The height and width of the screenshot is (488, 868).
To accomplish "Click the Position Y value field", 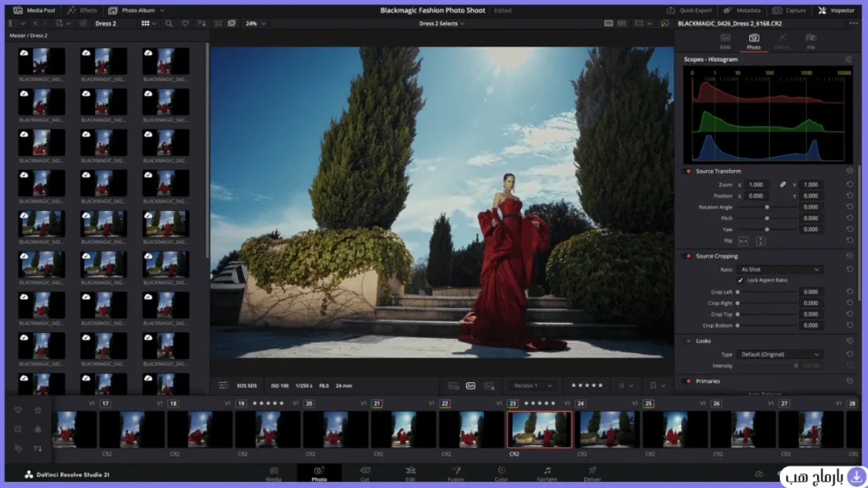I will coord(811,196).
